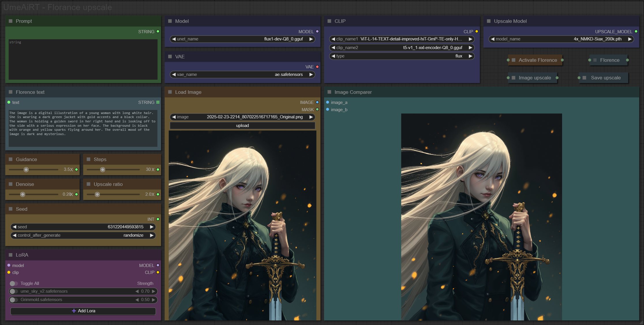
Task: Open the vae_name selection combo
Action: (242, 74)
